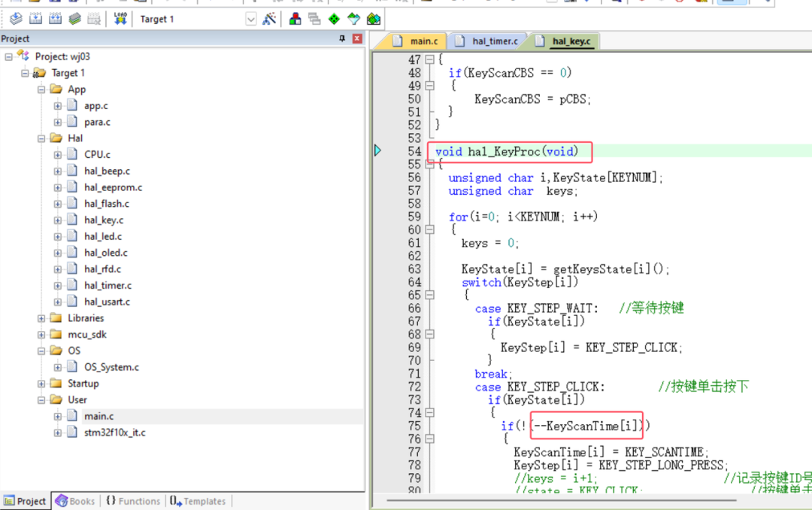
Task: Expand the mcu_sdk folder group
Action: tap(41, 335)
